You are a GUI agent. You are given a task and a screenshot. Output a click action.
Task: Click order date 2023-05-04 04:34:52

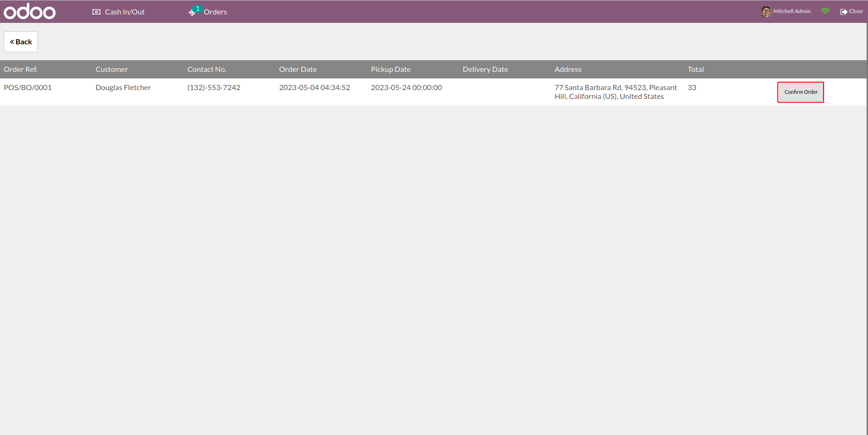[314, 88]
